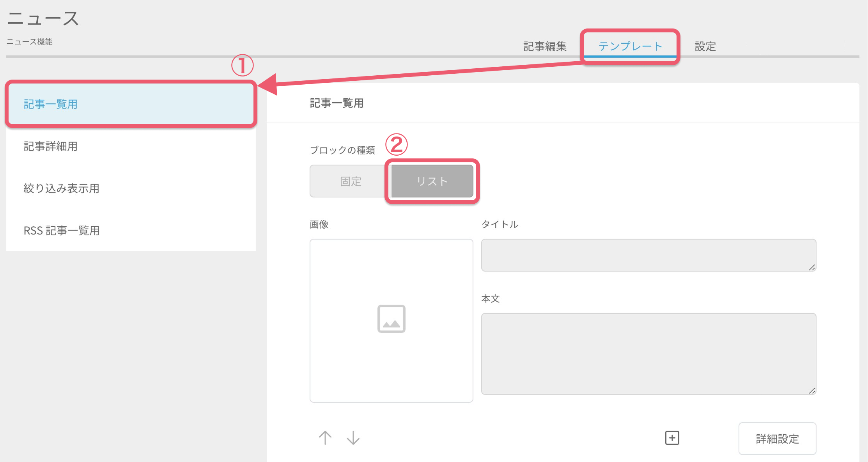868x462 pixels.
Task: Grab the 本文 area resize handle
Action: click(812, 391)
